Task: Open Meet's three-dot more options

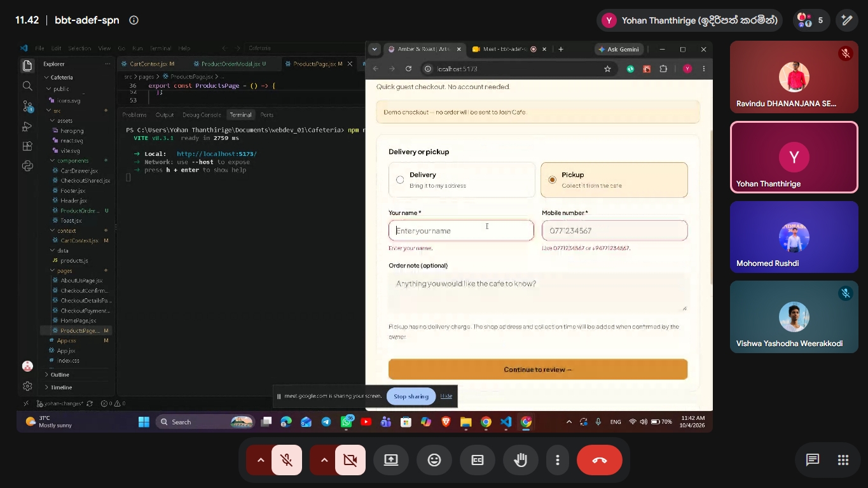Action: 558,460
